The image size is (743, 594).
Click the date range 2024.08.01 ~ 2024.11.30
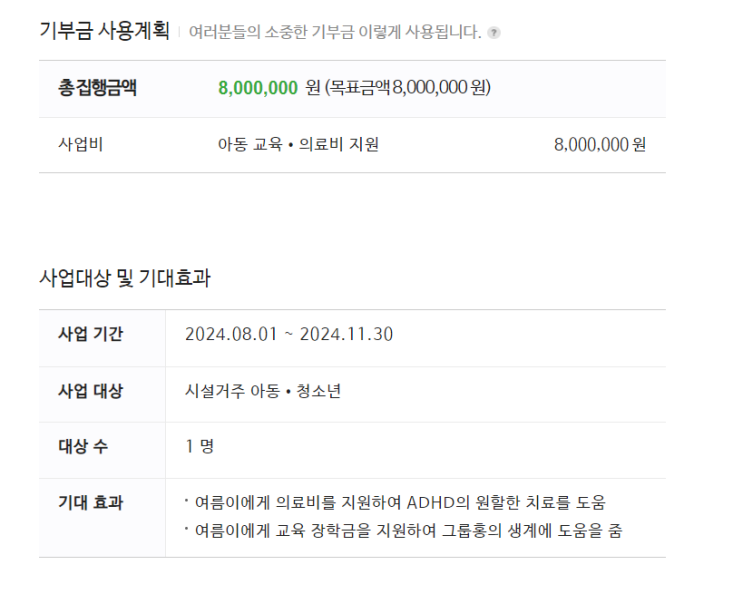click(x=289, y=334)
